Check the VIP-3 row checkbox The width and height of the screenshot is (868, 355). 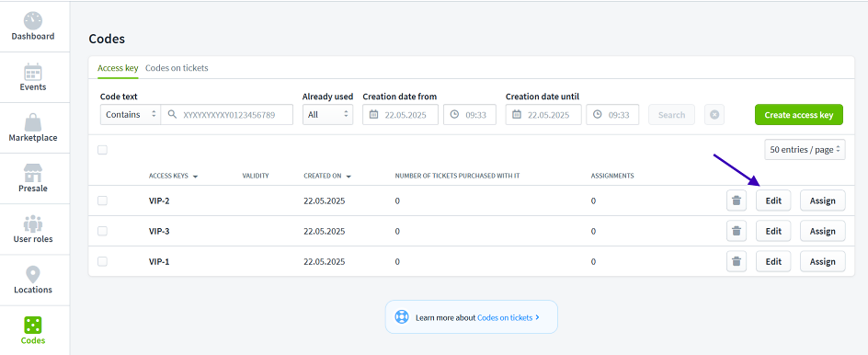click(102, 231)
